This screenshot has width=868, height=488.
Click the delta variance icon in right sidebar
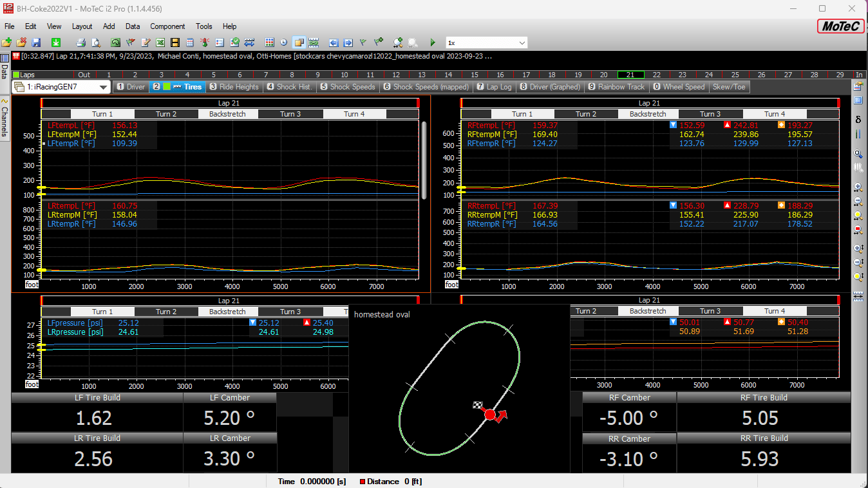(858, 119)
